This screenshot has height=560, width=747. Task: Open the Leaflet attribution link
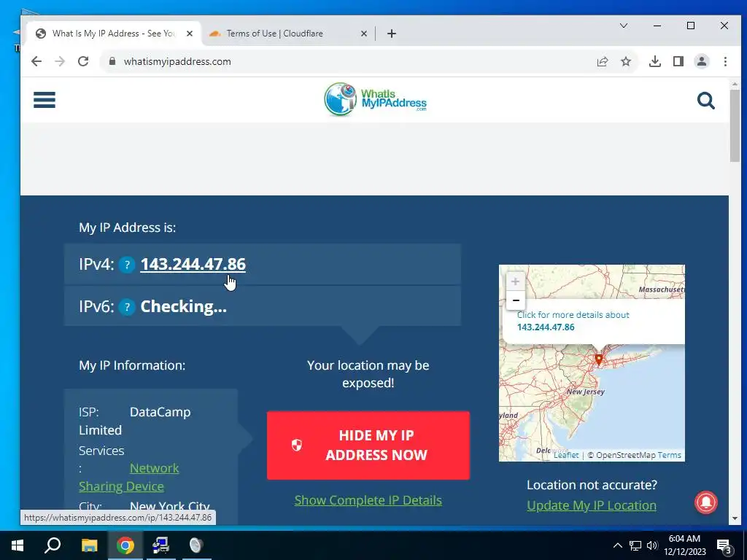tap(566, 455)
